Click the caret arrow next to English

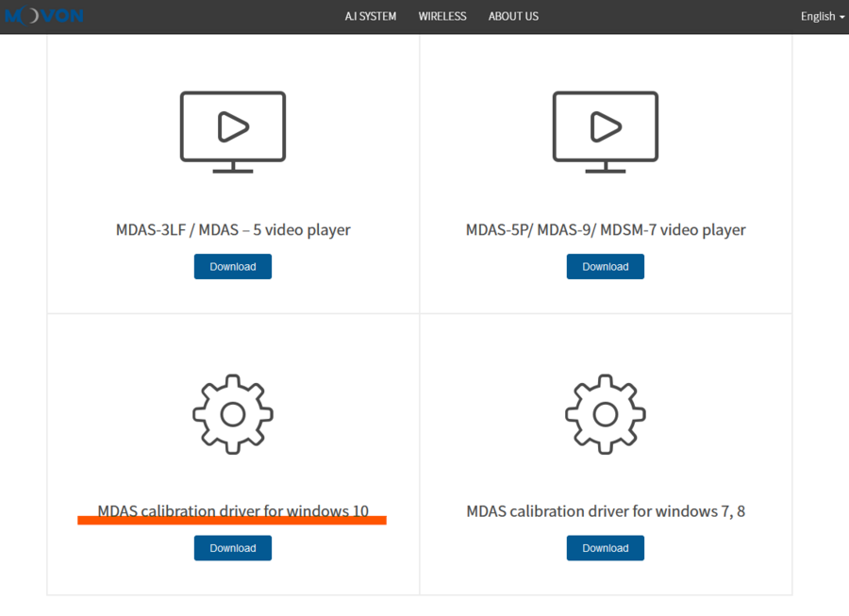point(841,17)
